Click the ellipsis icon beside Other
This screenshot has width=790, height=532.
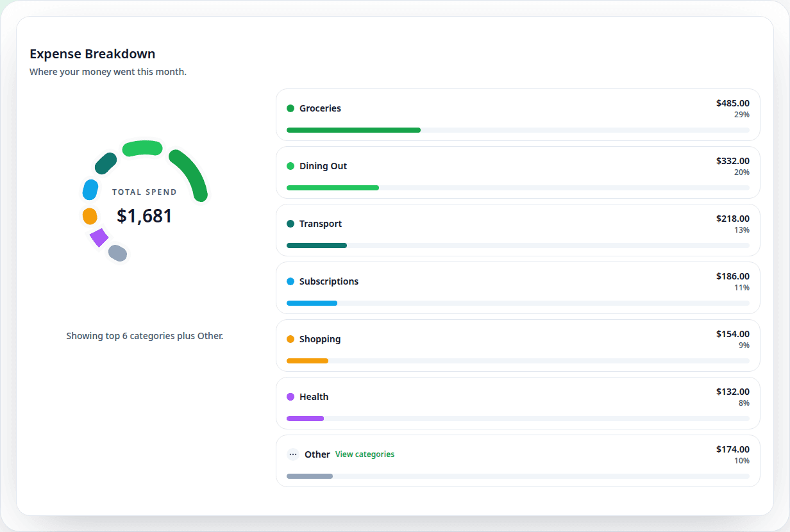point(293,454)
